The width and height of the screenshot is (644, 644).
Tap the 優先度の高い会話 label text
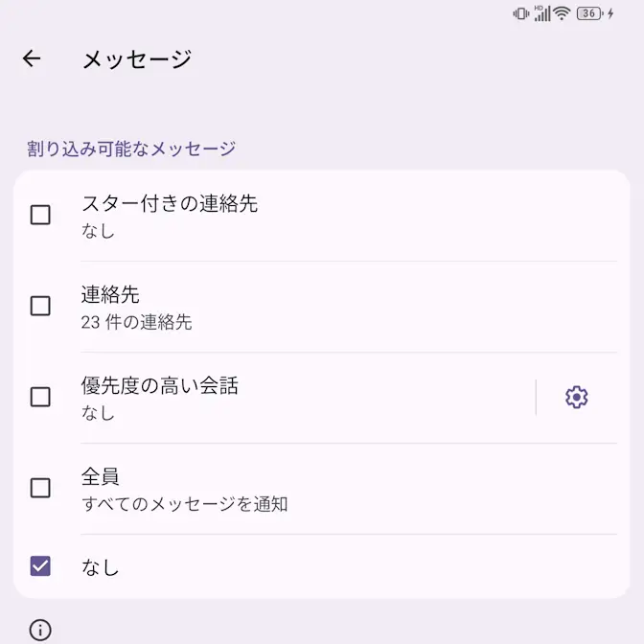coord(159,385)
